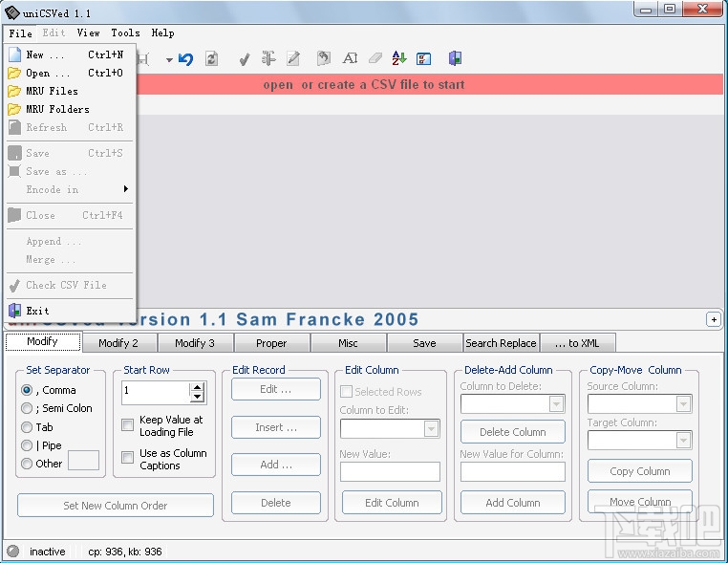Screen dimensions: 728x563
Task: Click the Add Column button
Action: tap(513, 503)
